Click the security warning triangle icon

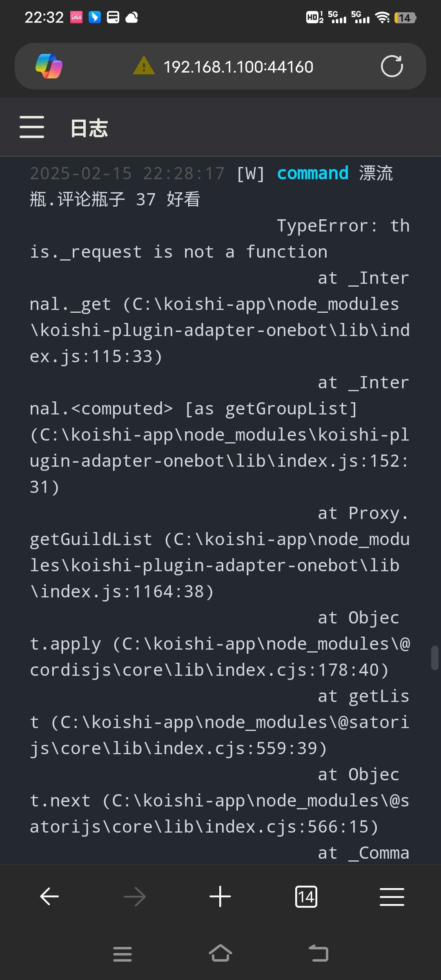click(144, 66)
